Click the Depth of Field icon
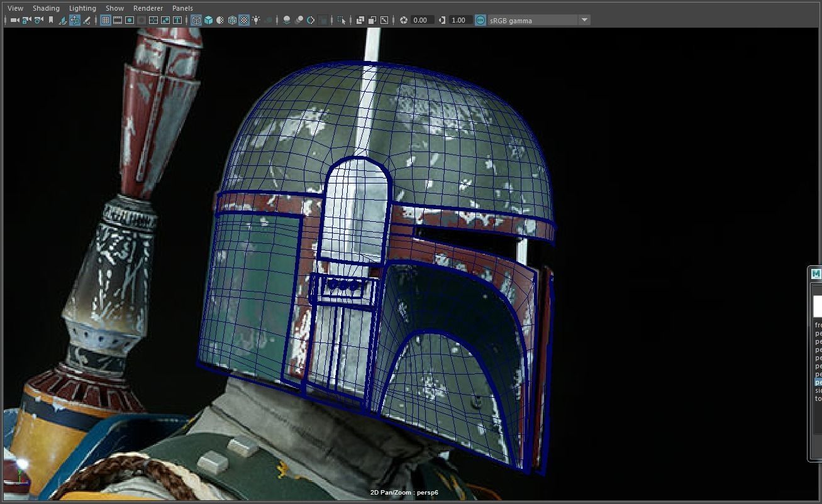Viewport: 822px width, 504px height. 323,20
